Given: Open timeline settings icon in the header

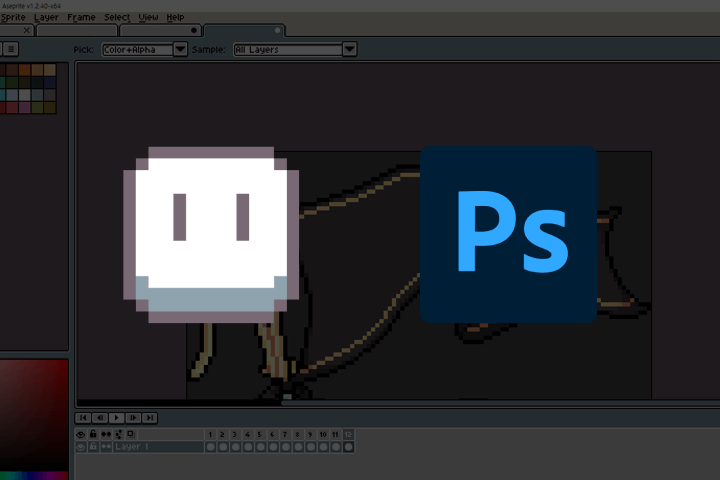Looking at the screenshot, I should tap(118, 434).
